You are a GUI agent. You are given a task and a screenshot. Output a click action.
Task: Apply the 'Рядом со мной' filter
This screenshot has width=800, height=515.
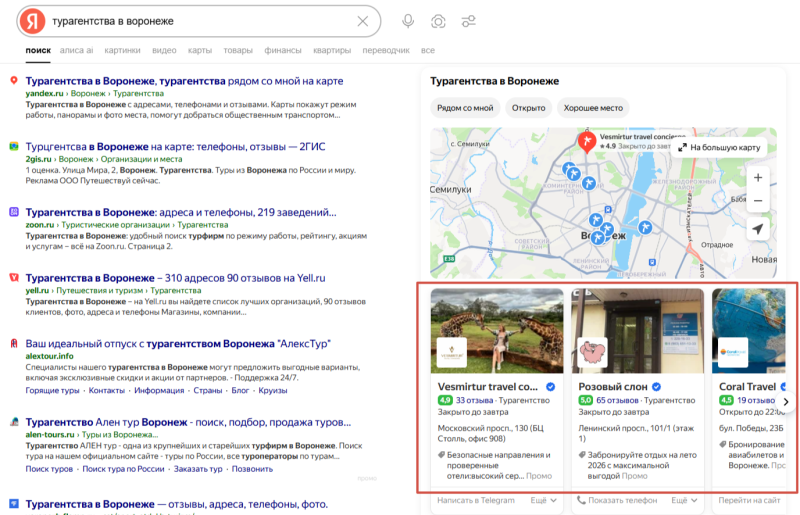[465, 108]
